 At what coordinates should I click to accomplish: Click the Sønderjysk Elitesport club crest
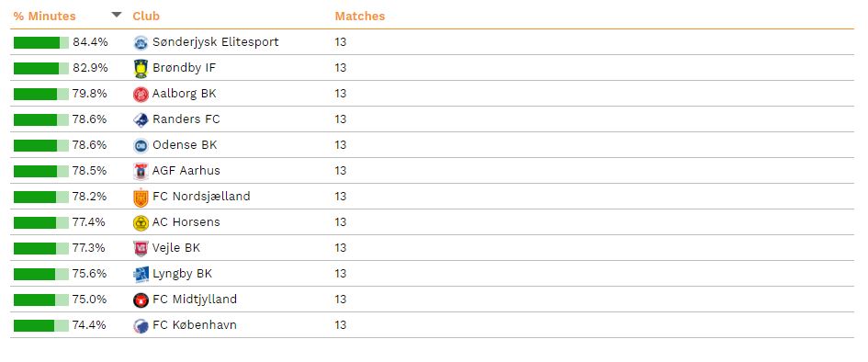pyautogui.click(x=141, y=42)
